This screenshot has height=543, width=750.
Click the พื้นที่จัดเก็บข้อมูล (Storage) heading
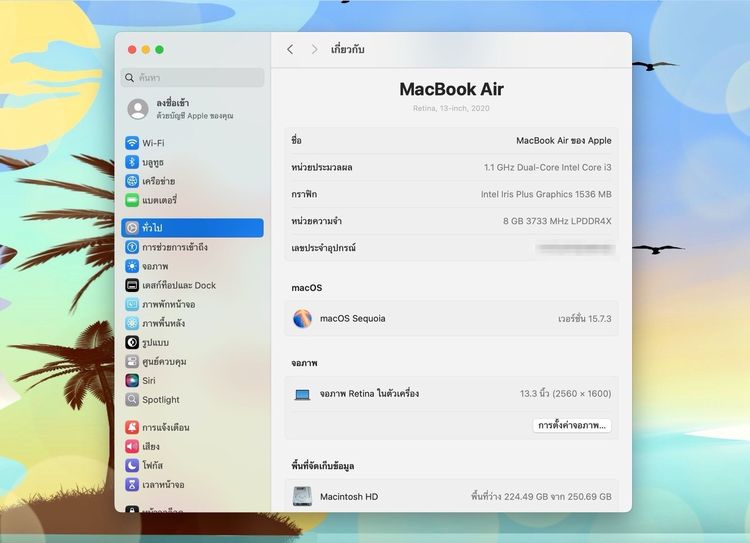pos(323,465)
